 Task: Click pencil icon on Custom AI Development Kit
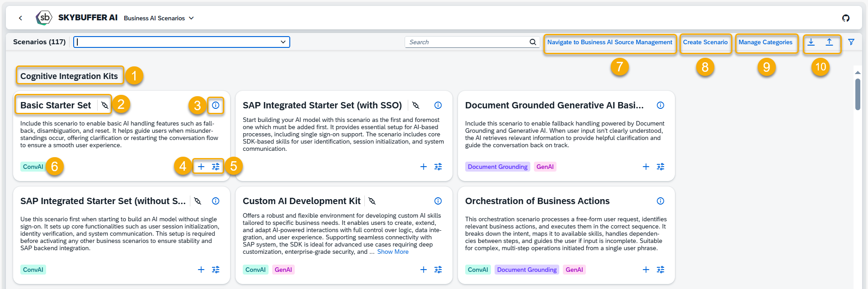[372, 201]
